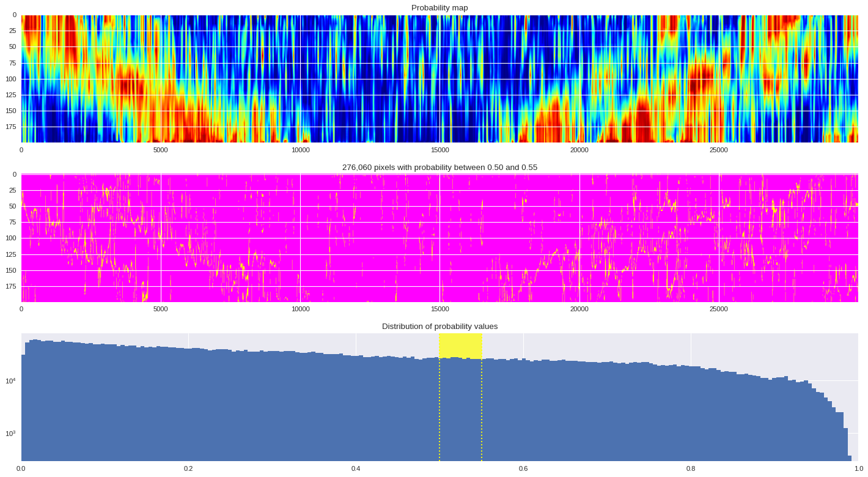
Task: Click x-axis label 15000 under the probability map
Action: [x=440, y=150]
